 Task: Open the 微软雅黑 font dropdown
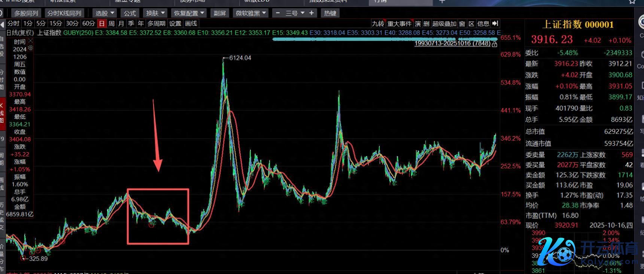(250, 13)
